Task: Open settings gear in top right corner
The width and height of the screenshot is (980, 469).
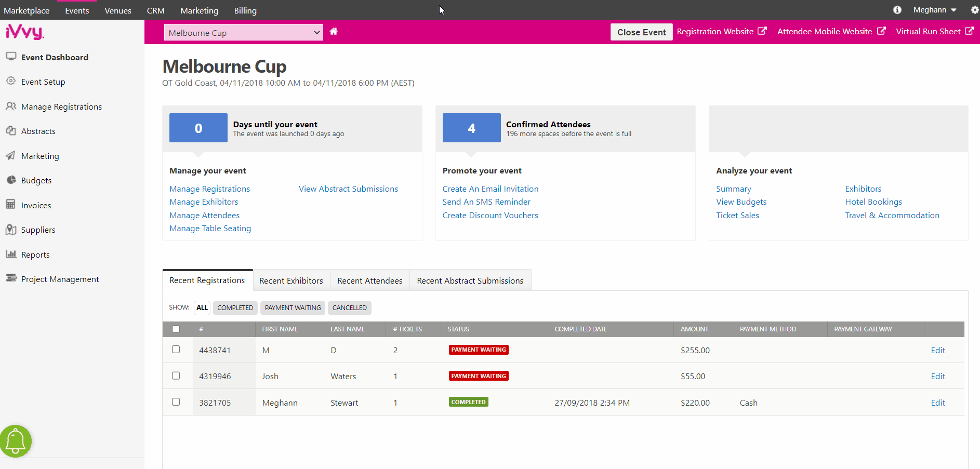Action: 974,10
